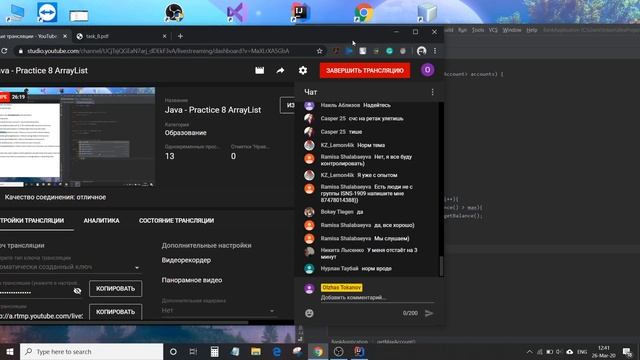This screenshot has height=360, width=640.
Task: Open Windows Start menu
Action: click(x=10, y=351)
